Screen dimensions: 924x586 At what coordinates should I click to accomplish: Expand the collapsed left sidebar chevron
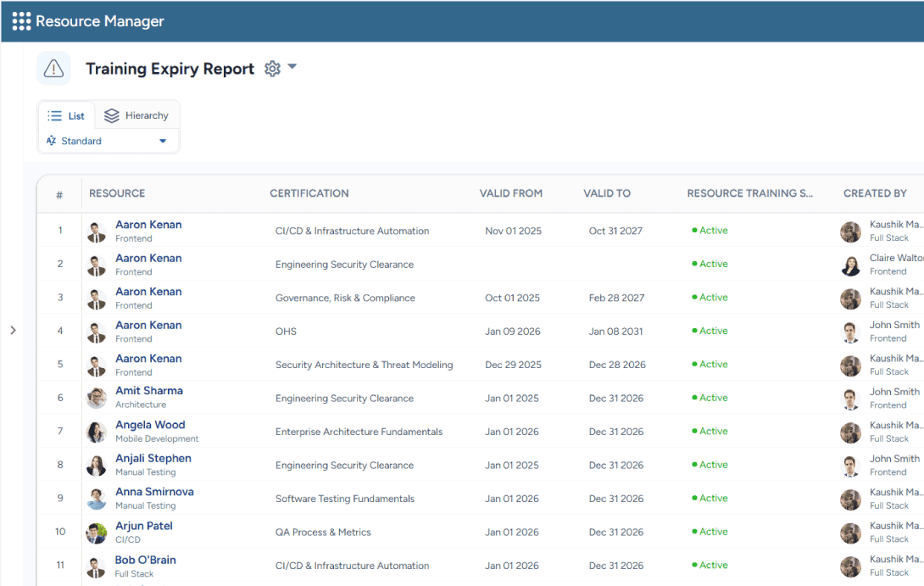(x=13, y=330)
